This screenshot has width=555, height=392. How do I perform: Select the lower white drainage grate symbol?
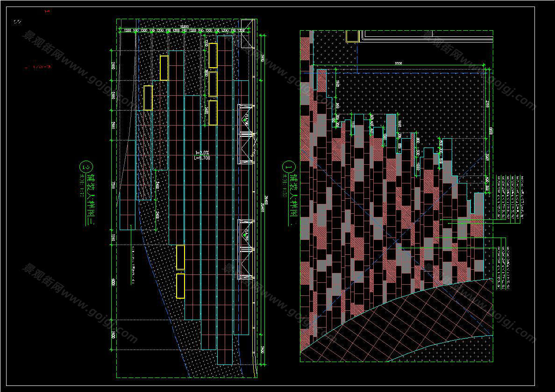coord(245,249)
